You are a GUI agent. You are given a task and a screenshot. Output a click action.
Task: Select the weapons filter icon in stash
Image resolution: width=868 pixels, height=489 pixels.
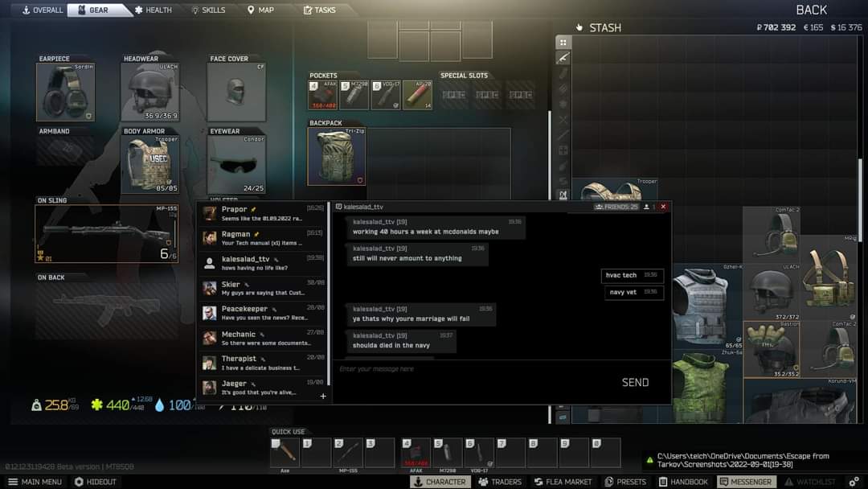point(563,58)
